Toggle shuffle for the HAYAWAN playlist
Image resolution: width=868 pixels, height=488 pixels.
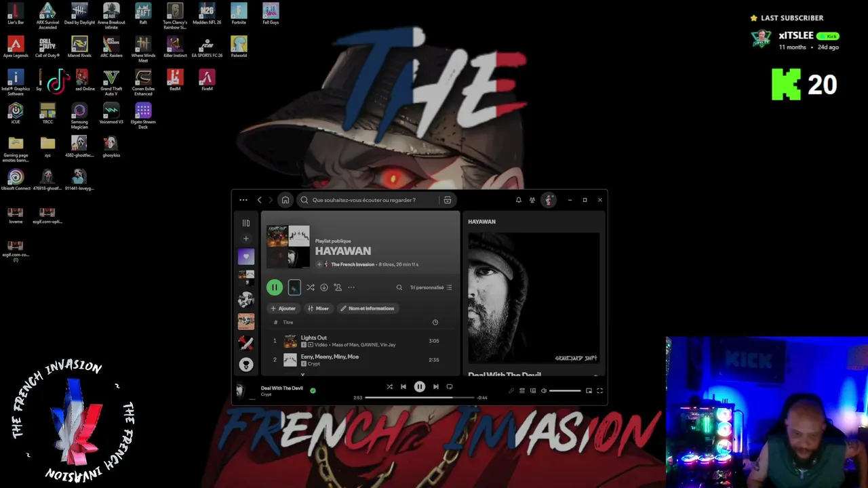point(311,287)
